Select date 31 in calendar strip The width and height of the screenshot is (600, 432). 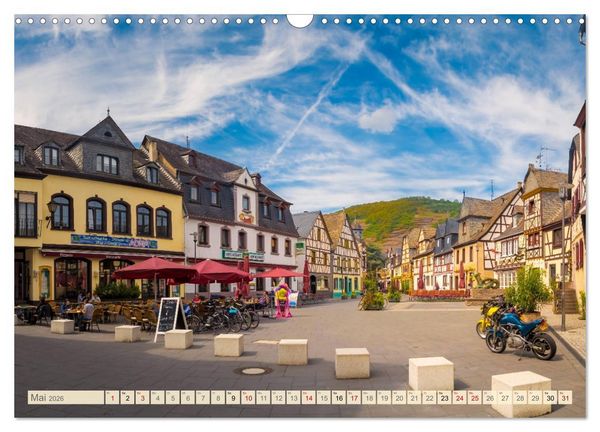click(x=566, y=398)
